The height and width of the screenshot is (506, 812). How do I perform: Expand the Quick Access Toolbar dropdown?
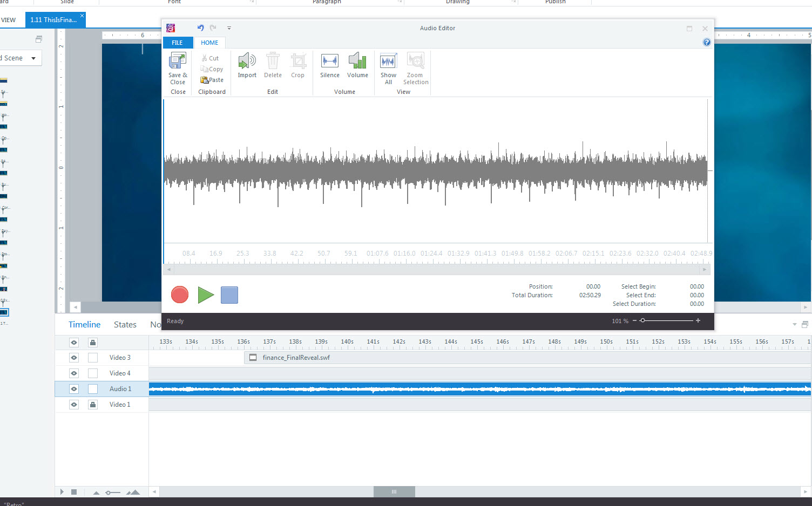coord(229,28)
